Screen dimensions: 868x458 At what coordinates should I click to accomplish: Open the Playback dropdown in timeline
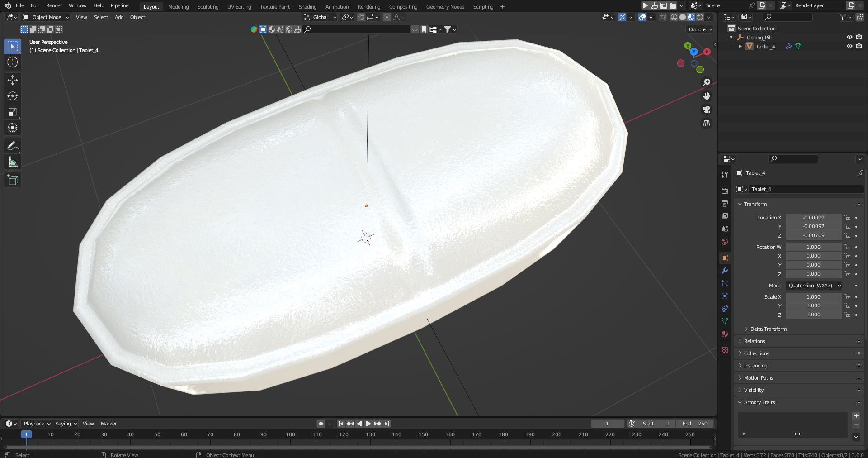(36, 424)
